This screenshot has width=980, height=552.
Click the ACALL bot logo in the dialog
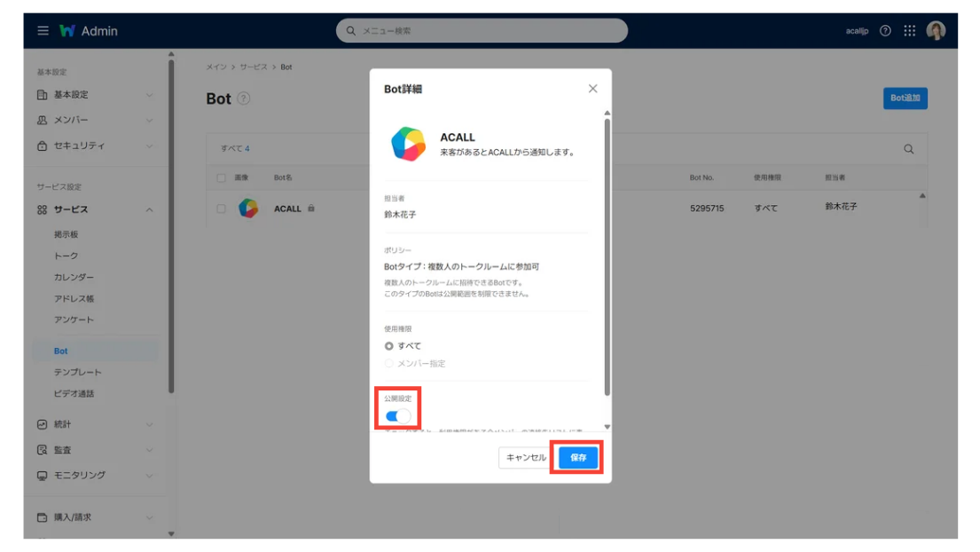[408, 144]
